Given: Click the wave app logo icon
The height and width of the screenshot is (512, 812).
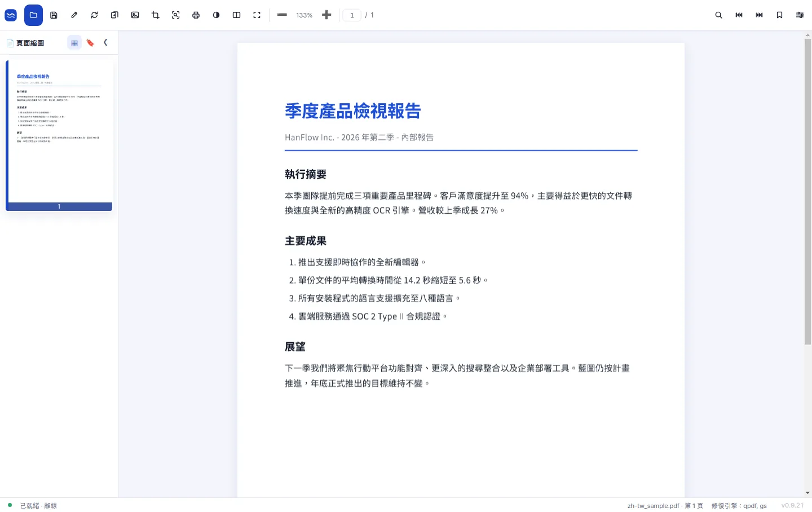Looking at the screenshot, I should click(x=11, y=15).
